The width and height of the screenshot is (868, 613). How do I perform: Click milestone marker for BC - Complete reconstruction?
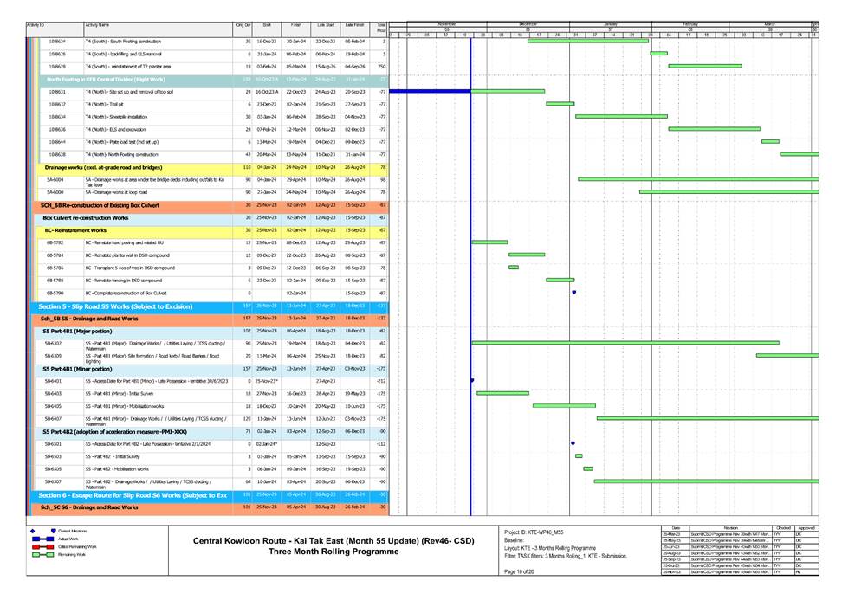(x=574, y=293)
